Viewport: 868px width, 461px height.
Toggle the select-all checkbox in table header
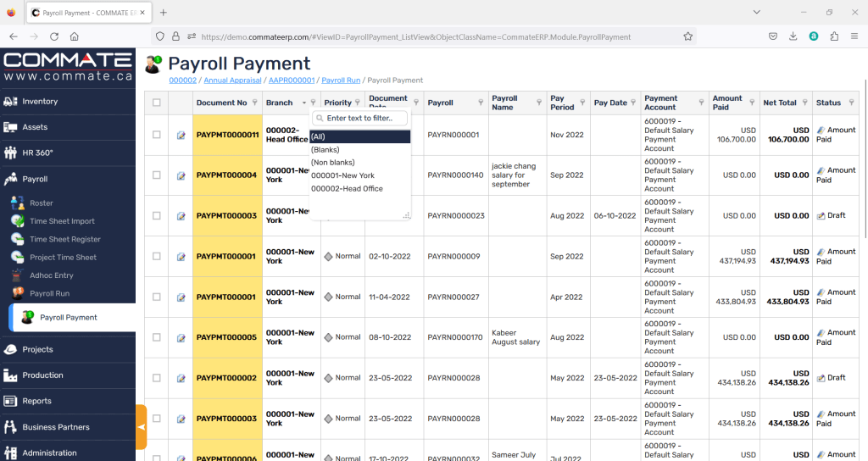click(156, 103)
